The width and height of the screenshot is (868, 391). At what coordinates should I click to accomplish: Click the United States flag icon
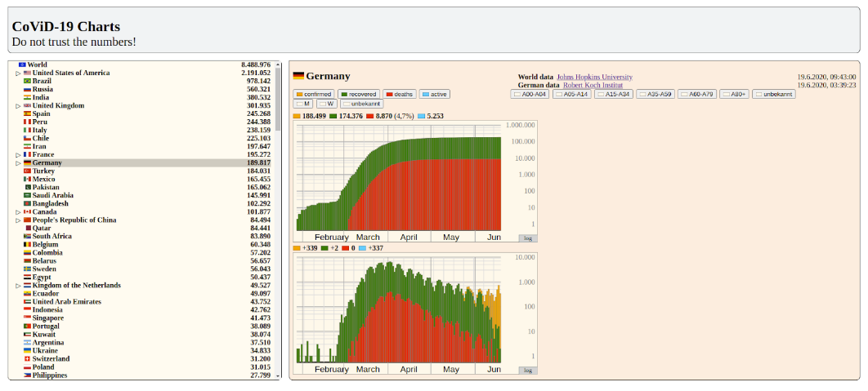[x=27, y=73]
